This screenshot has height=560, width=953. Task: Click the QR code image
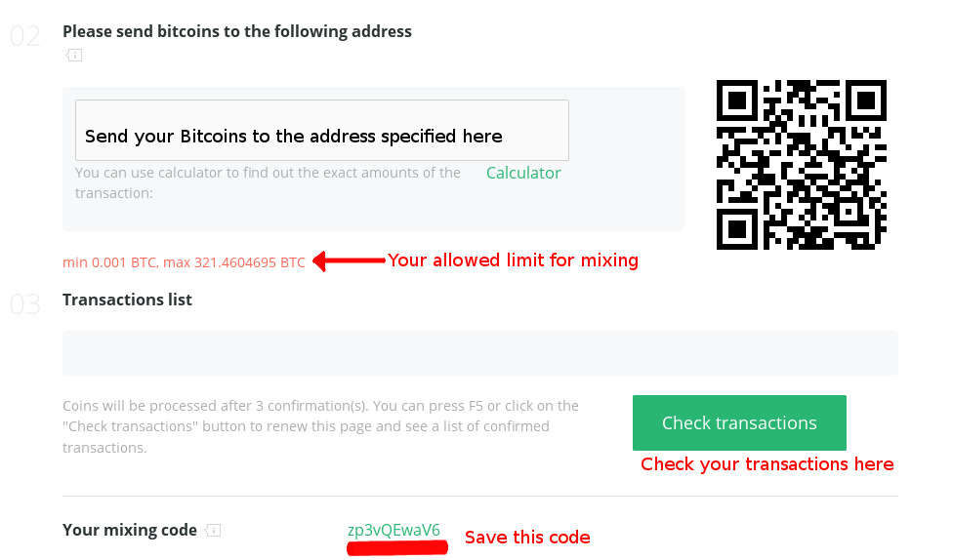[801, 165]
